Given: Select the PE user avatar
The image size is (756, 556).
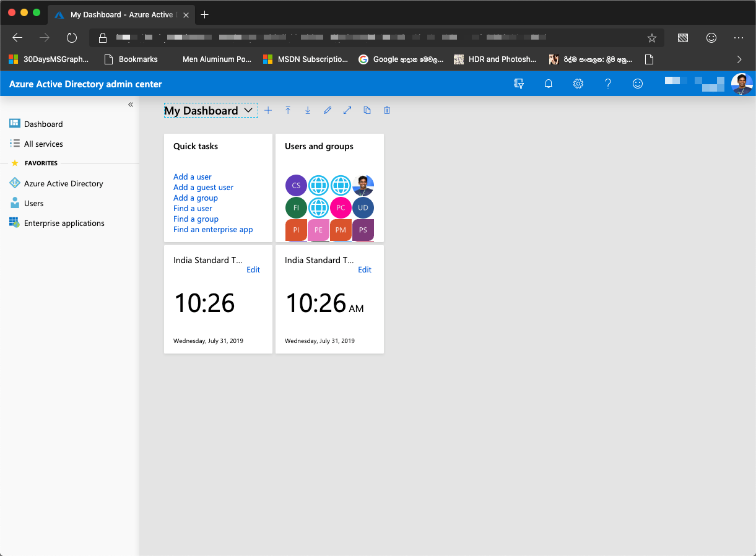Looking at the screenshot, I should [318, 230].
